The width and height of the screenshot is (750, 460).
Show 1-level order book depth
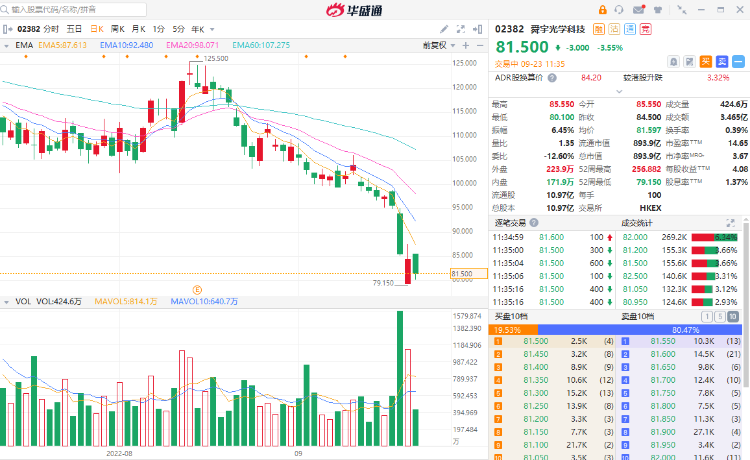pos(706,317)
